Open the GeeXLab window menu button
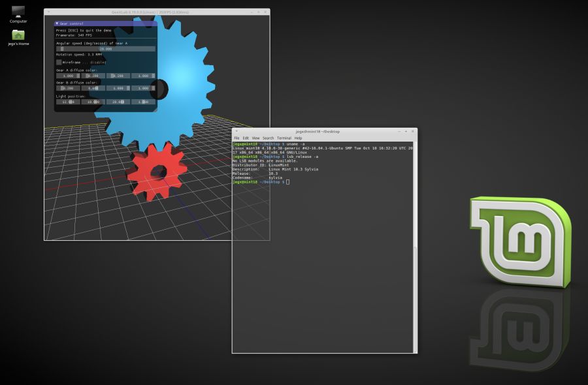Image resolution: width=588 pixels, height=385 pixels. coord(48,12)
